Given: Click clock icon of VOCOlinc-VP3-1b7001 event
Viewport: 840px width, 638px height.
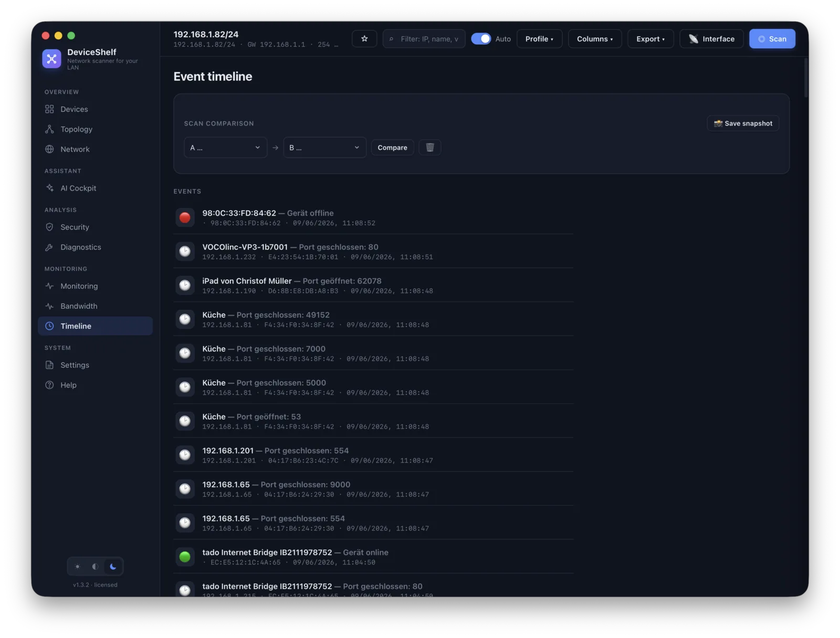Looking at the screenshot, I should click(185, 252).
